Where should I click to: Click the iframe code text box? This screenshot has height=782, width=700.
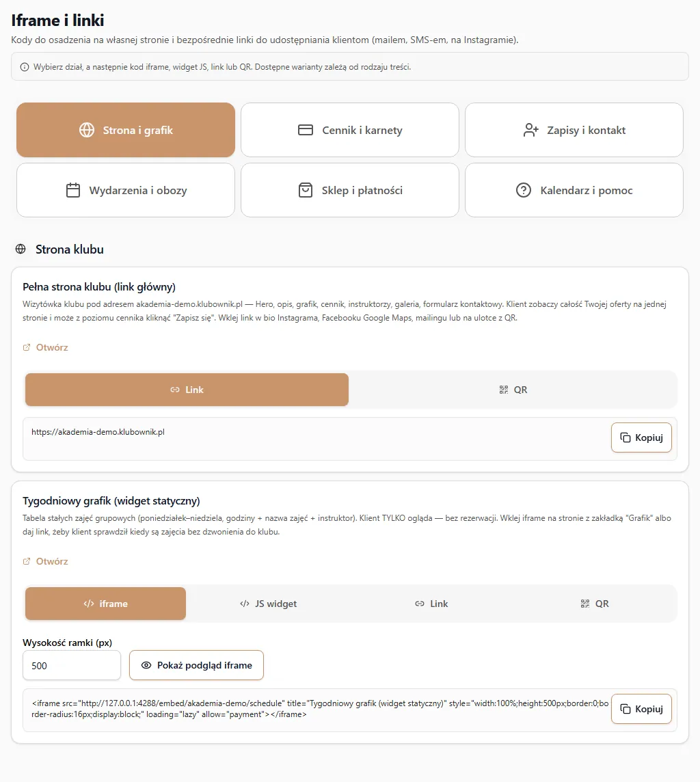pyautogui.click(x=320, y=709)
